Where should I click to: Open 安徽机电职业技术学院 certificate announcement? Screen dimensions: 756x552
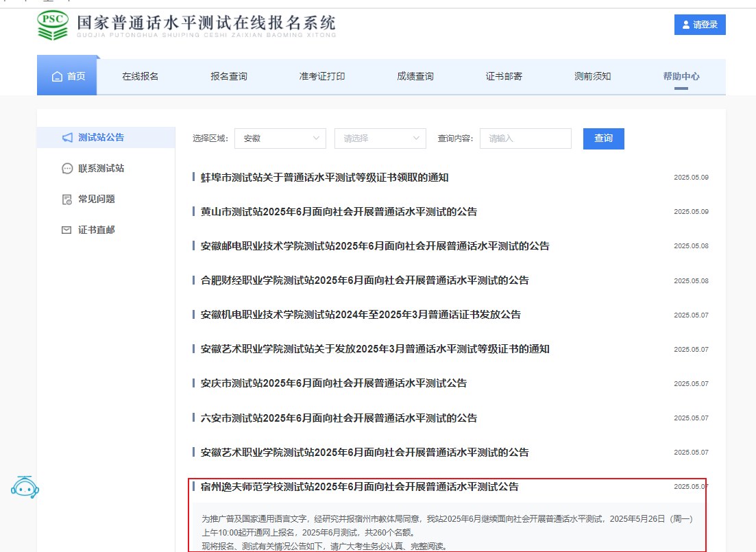(x=361, y=315)
